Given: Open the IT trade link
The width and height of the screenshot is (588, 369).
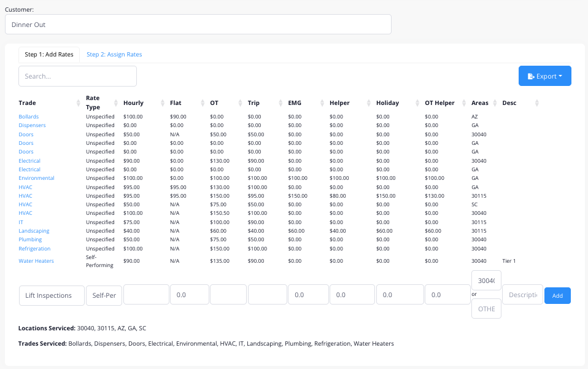Looking at the screenshot, I should [x=21, y=222].
